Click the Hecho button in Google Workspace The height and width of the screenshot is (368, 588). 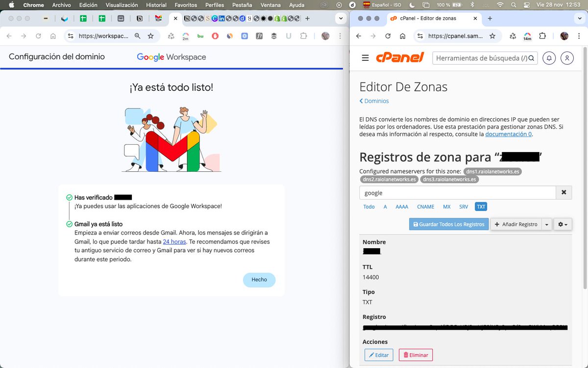pos(259,280)
